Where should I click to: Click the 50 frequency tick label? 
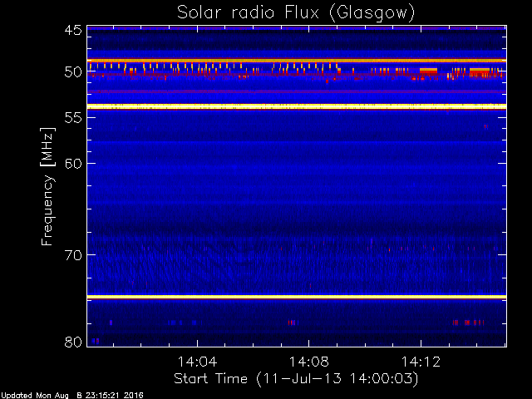pyautogui.click(x=73, y=72)
